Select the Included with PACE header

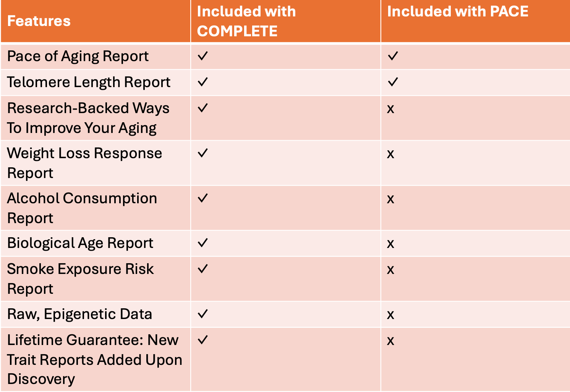(x=458, y=11)
